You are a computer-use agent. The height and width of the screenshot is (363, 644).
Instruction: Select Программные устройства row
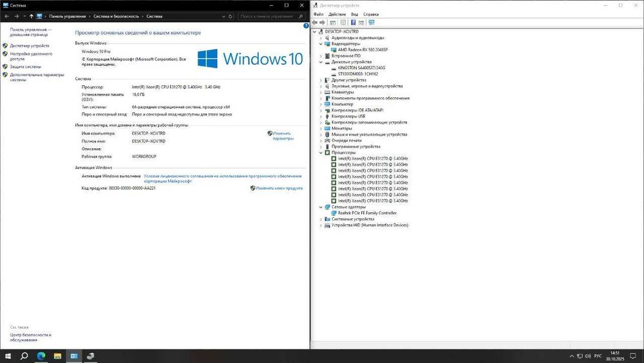click(x=355, y=147)
